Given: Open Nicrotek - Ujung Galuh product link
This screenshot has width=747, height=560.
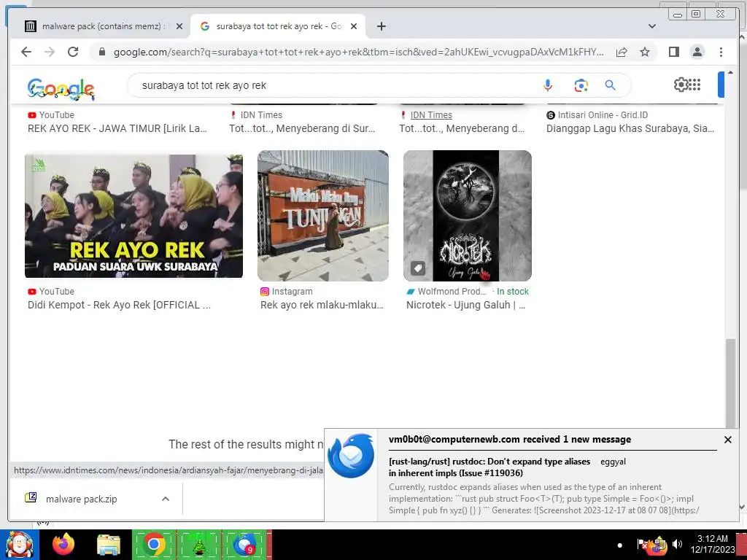Looking at the screenshot, I should (465, 305).
